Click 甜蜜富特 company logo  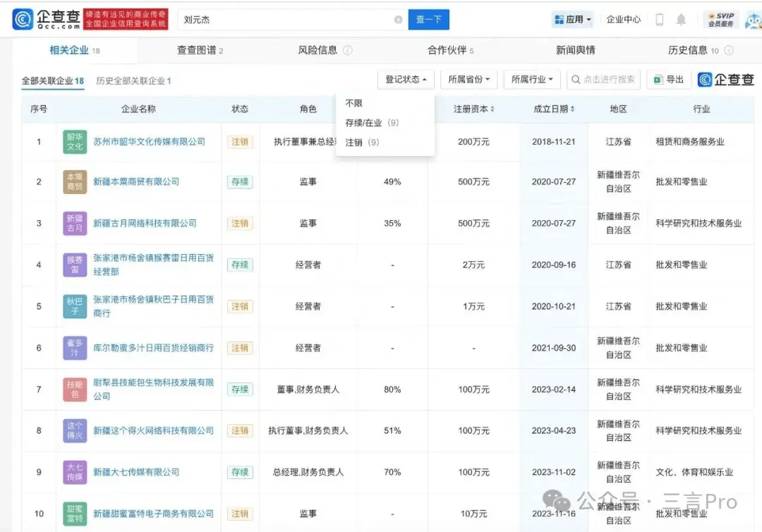pos(75,514)
